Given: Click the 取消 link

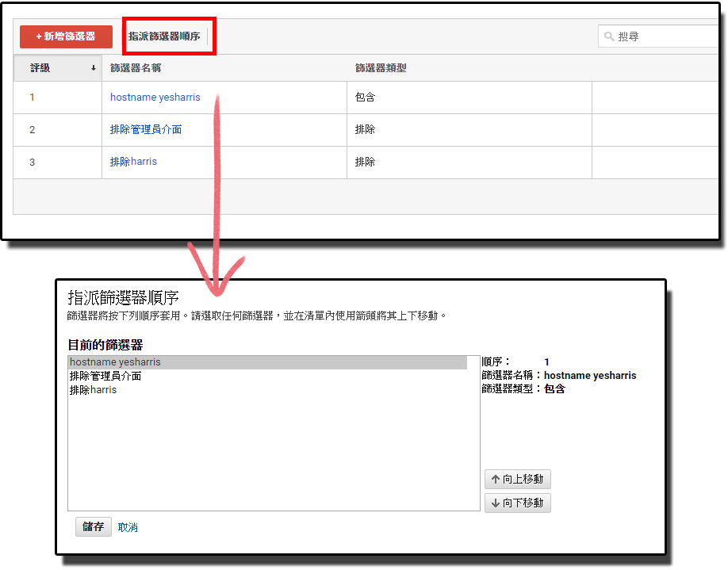Looking at the screenshot, I should [128, 527].
